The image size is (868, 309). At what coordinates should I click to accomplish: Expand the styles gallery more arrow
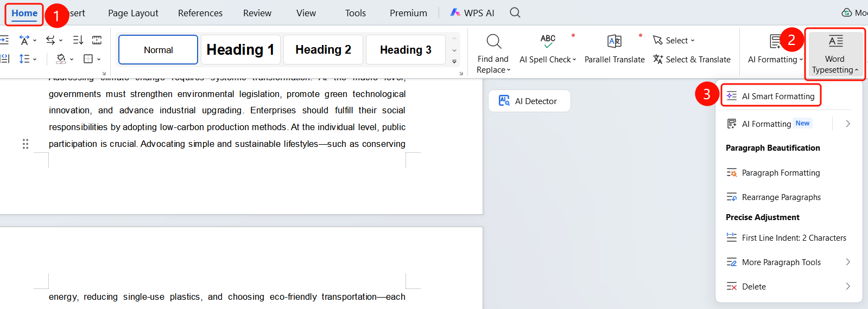pyautogui.click(x=454, y=61)
